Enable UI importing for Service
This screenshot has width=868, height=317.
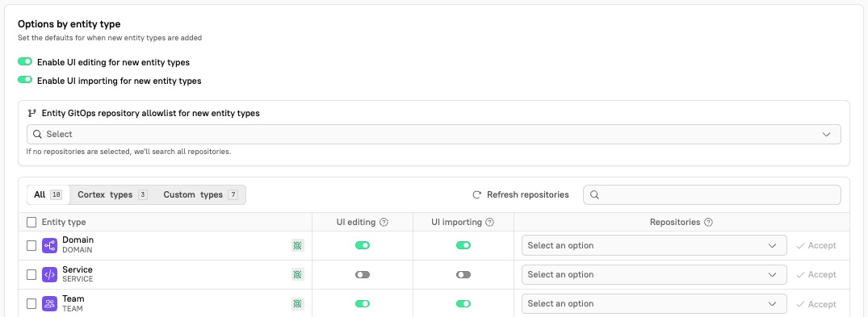(463, 274)
